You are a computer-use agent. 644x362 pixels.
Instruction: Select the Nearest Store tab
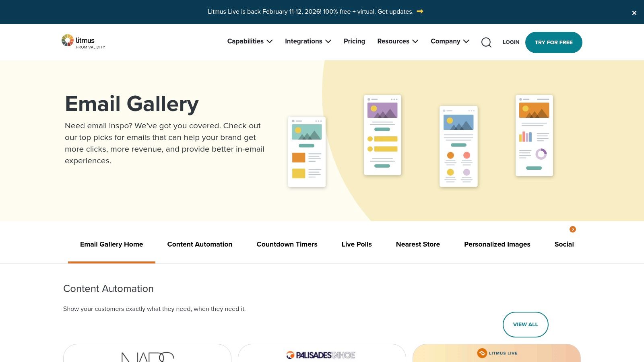(418, 244)
